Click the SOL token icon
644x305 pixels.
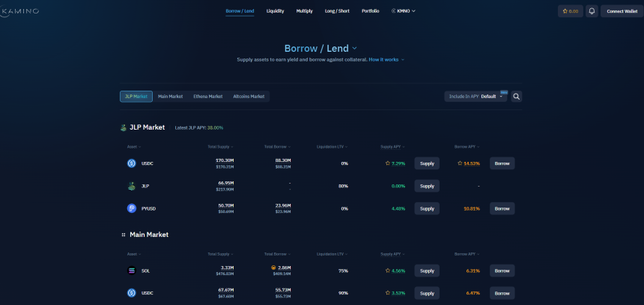click(x=132, y=271)
